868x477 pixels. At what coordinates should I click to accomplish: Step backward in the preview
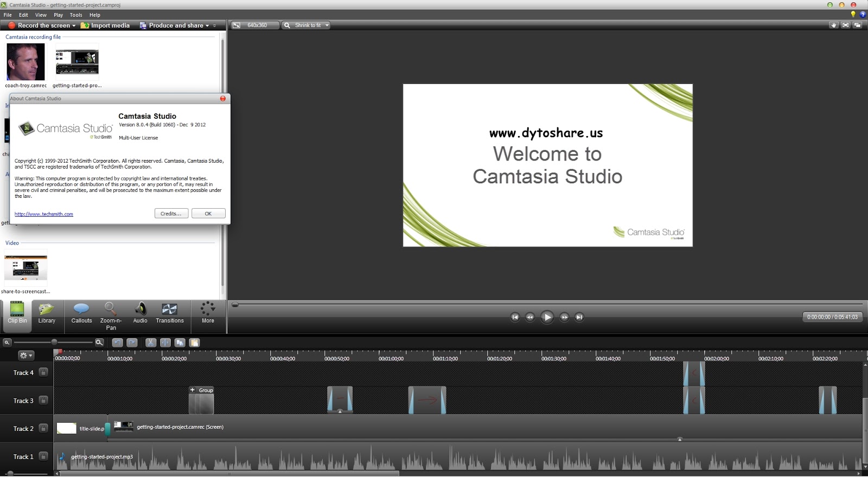(x=530, y=317)
